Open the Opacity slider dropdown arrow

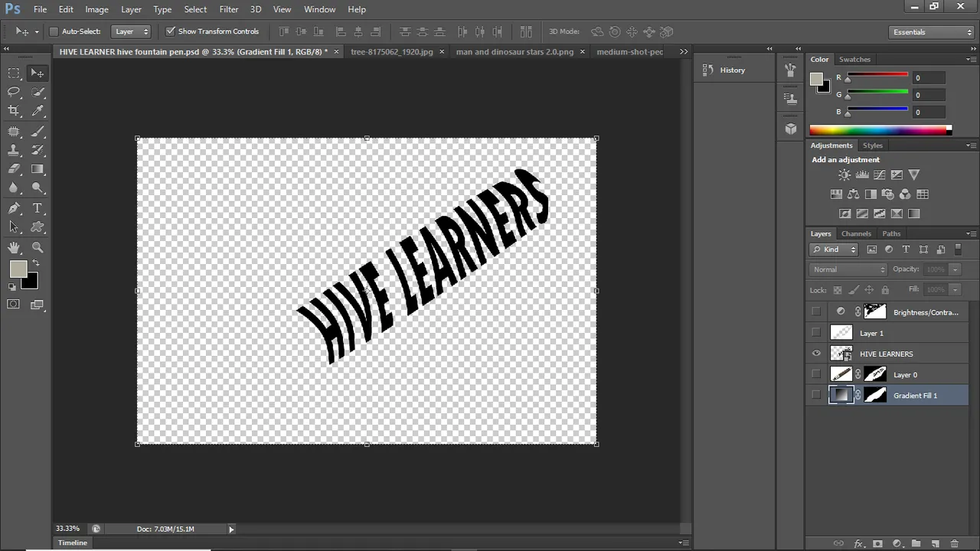click(955, 269)
